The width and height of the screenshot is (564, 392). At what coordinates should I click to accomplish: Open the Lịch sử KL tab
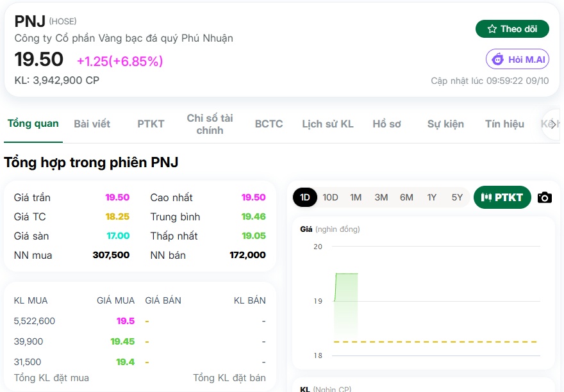(x=328, y=124)
